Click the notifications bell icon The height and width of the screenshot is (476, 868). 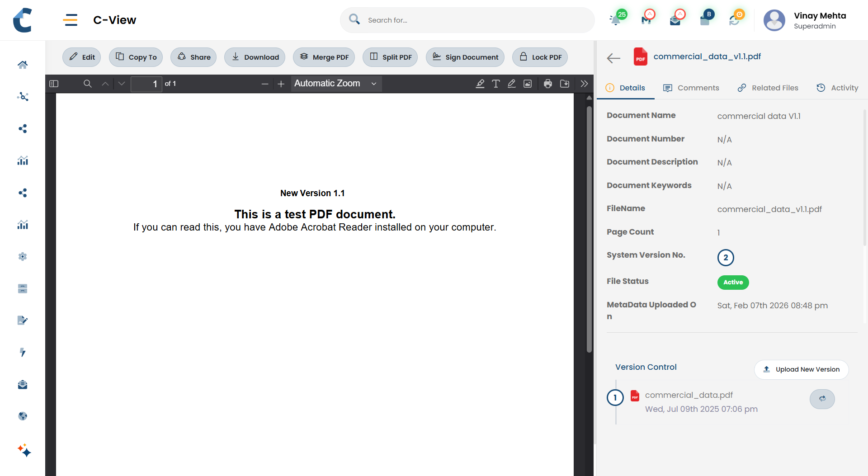[x=615, y=20]
